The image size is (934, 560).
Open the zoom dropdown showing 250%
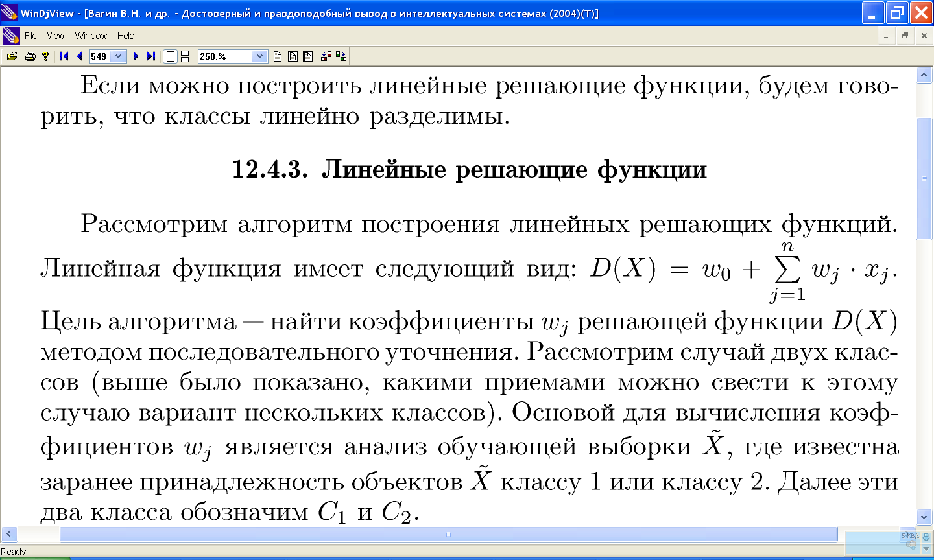click(259, 56)
